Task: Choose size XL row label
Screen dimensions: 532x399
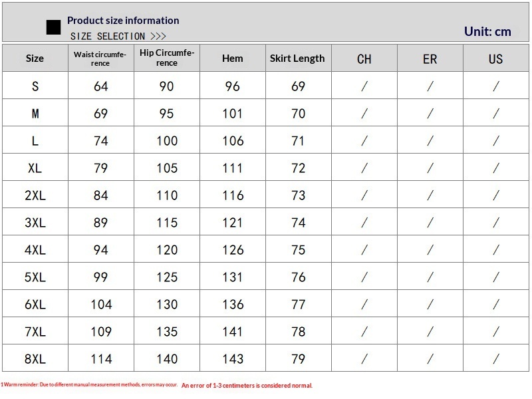Action: pyautogui.click(x=35, y=168)
